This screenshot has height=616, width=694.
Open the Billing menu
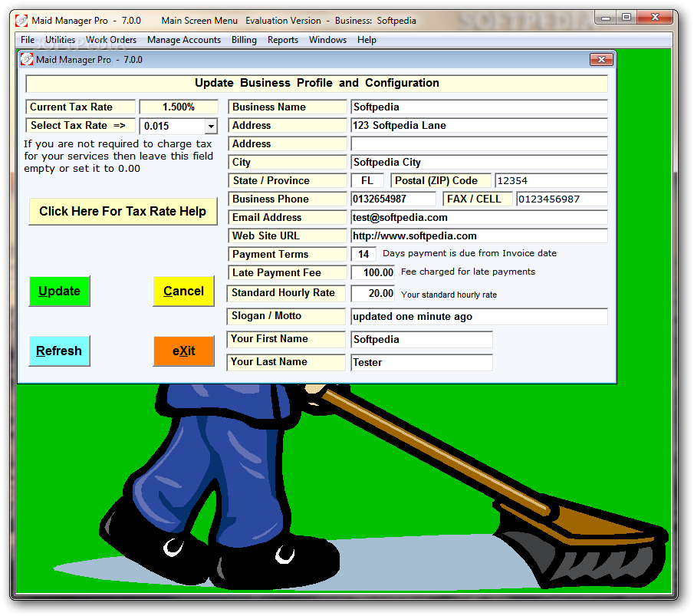pos(244,40)
